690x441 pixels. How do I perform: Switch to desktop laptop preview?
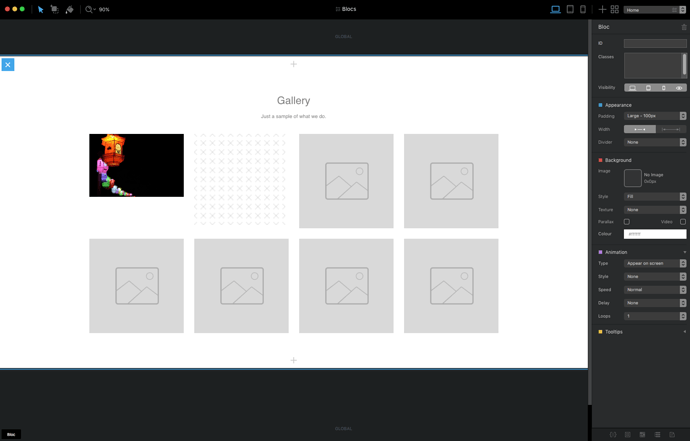[555, 9]
